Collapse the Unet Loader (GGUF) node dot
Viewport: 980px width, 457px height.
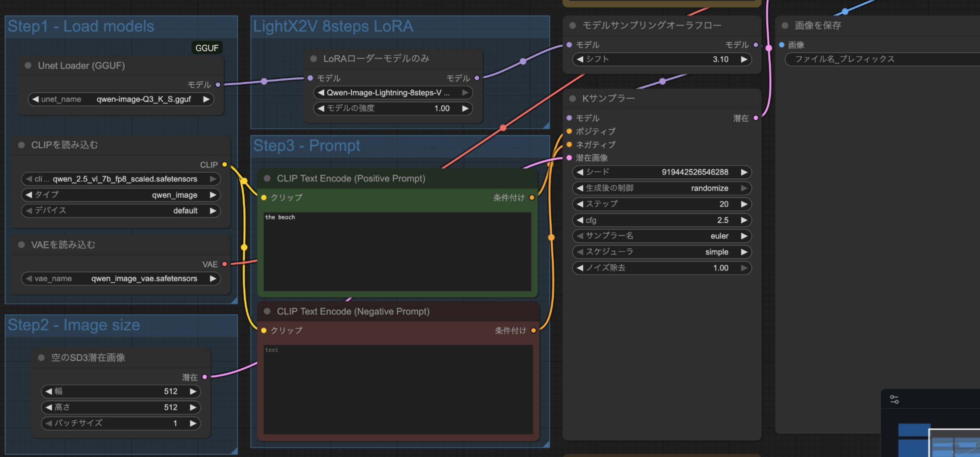[x=28, y=65]
